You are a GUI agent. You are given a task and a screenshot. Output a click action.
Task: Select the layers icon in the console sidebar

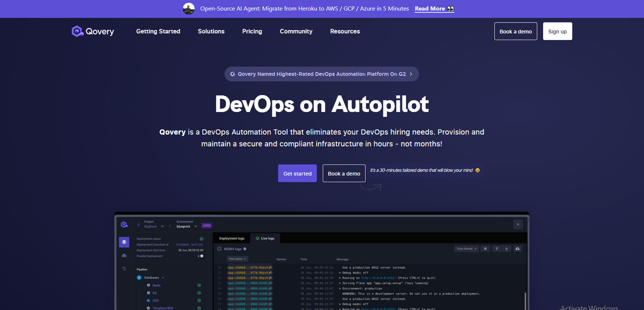point(124,242)
